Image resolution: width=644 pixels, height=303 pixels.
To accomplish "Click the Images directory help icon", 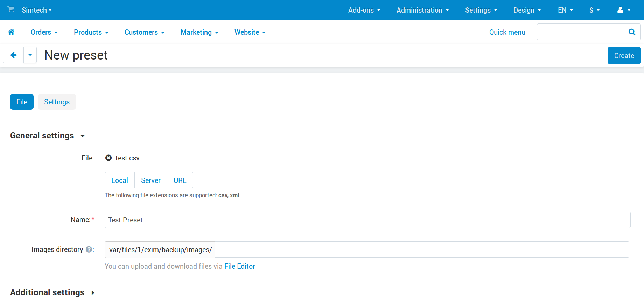I will click(89, 249).
